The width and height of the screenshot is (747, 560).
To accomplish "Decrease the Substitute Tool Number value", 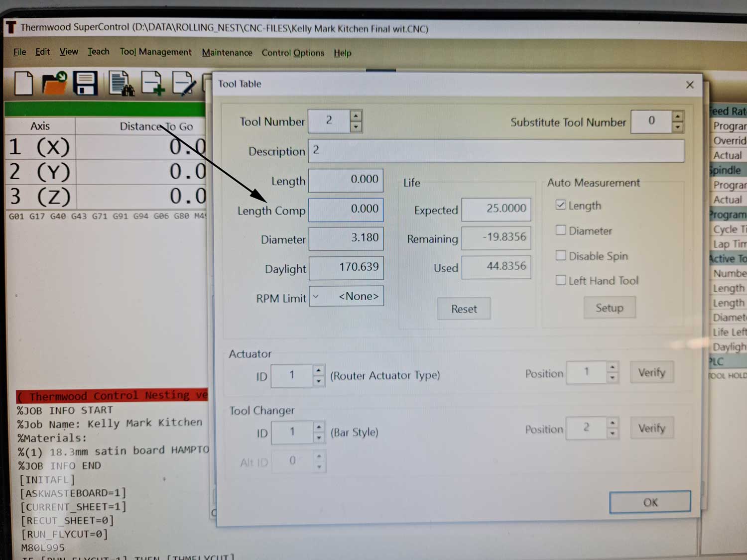I will 677,127.
